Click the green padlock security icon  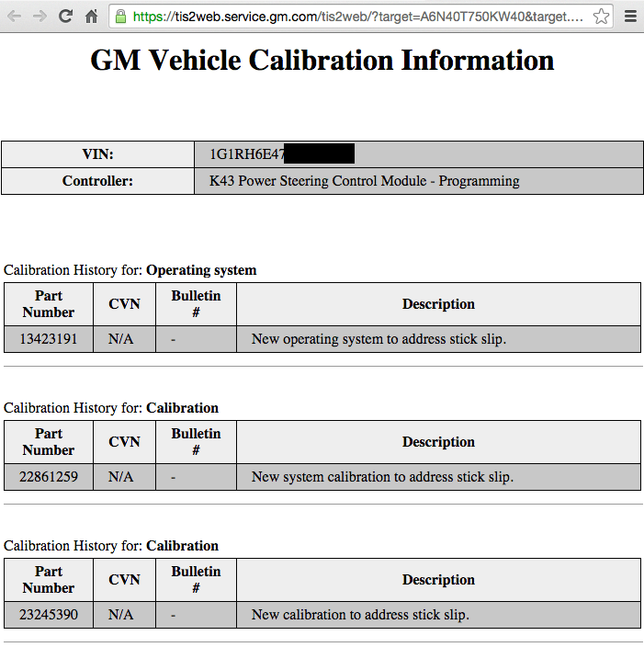click(x=120, y=17)
